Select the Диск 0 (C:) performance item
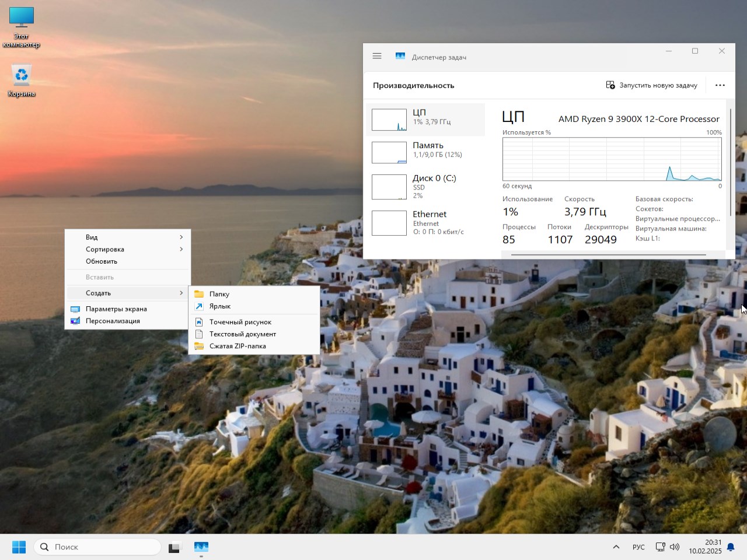 [x=425, y=187]
